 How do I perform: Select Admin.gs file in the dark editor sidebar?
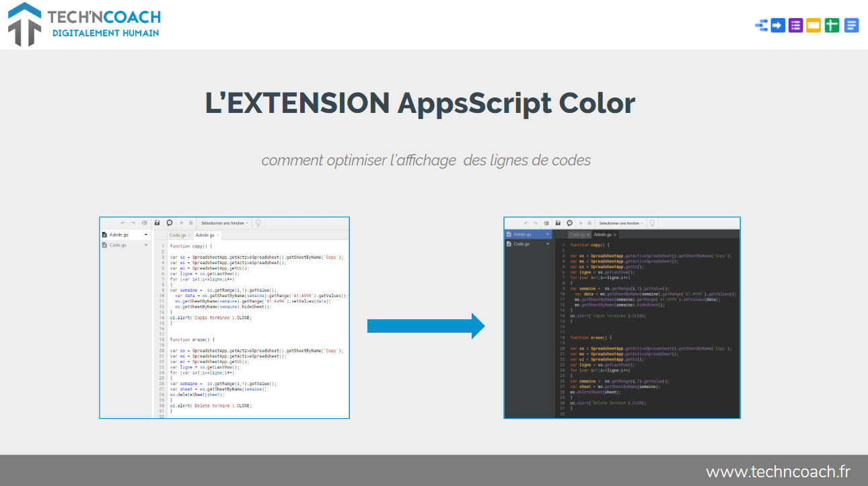tap(528, 234)
